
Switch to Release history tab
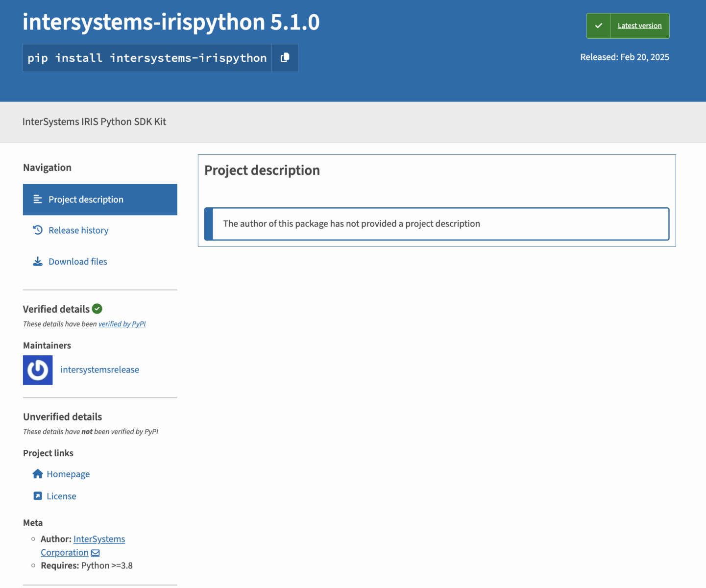(78, 230)
